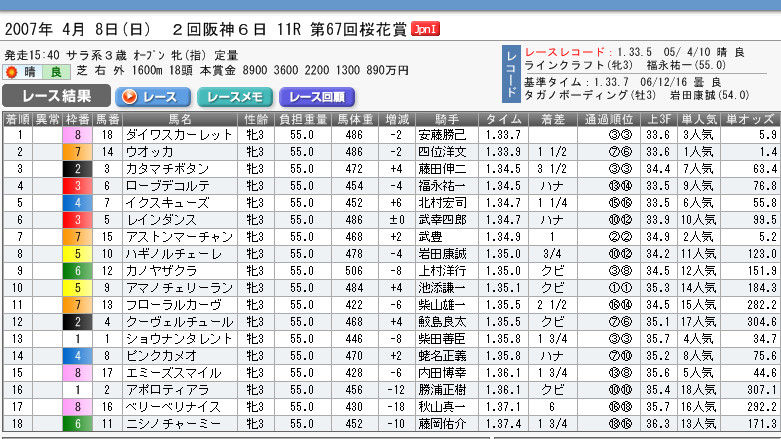Sort by 単オッズ column header
The image size is (781, 439).
tap(750, 120)
